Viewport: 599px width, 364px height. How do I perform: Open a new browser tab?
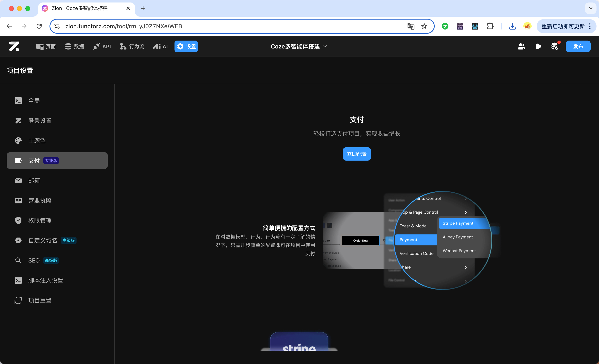(x=143, y=8)
